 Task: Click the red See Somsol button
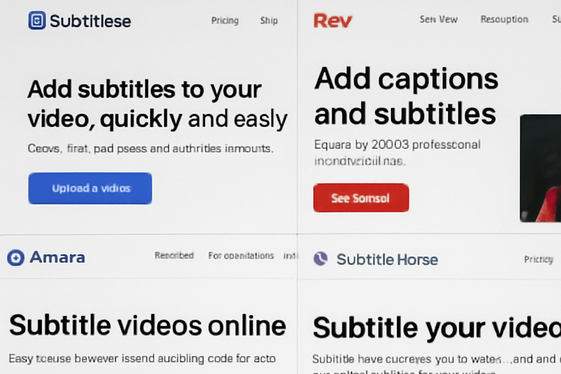(361, 198)
